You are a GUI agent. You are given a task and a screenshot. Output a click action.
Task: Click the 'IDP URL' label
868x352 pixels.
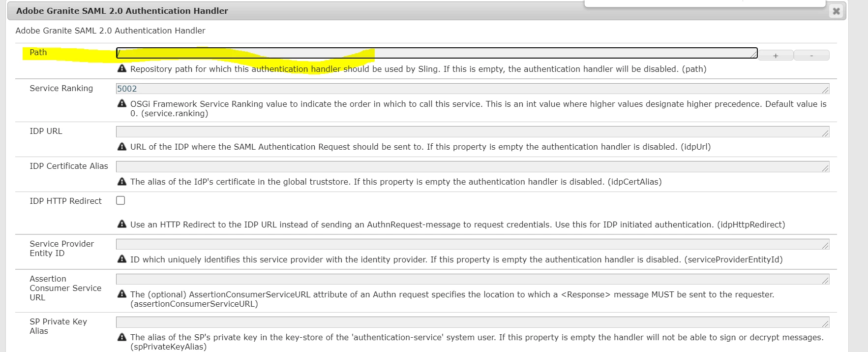click(46, 131)
